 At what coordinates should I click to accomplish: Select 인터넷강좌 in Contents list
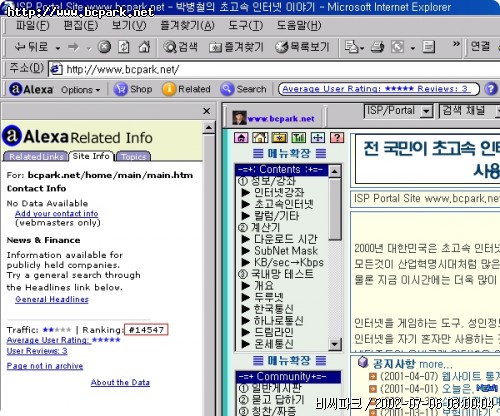point(279,192)
